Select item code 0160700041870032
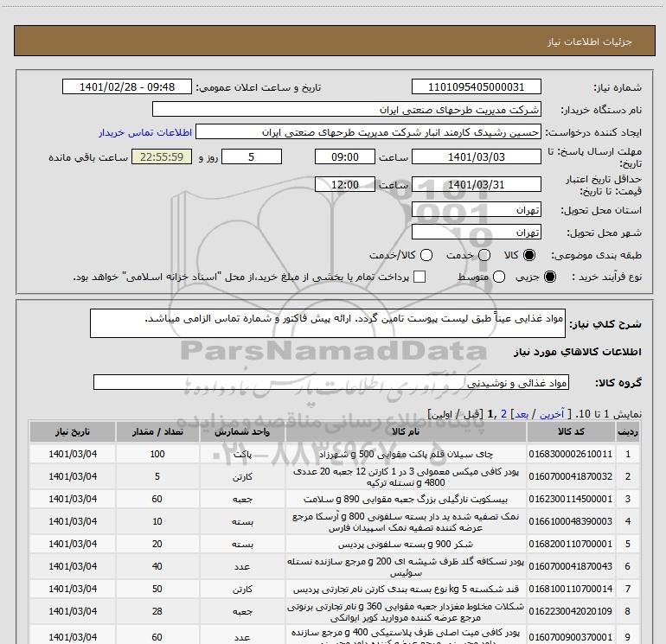666x644 pixels. click(571, 476)
